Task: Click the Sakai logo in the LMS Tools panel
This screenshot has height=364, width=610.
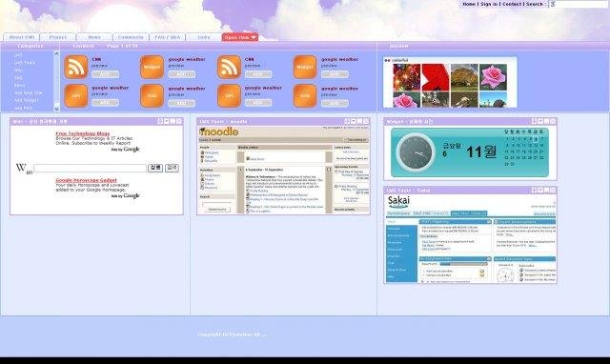Action: click(x=398, y=201)
